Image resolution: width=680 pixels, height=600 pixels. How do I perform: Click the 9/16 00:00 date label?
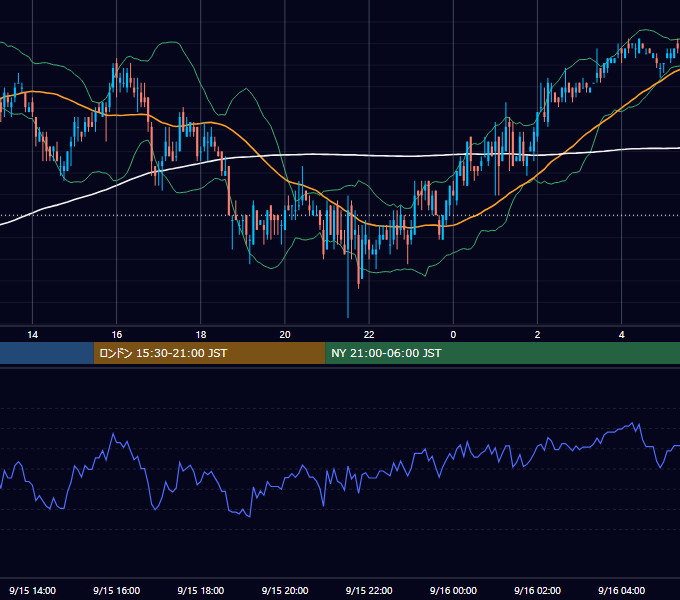click(x=453, y=590)
